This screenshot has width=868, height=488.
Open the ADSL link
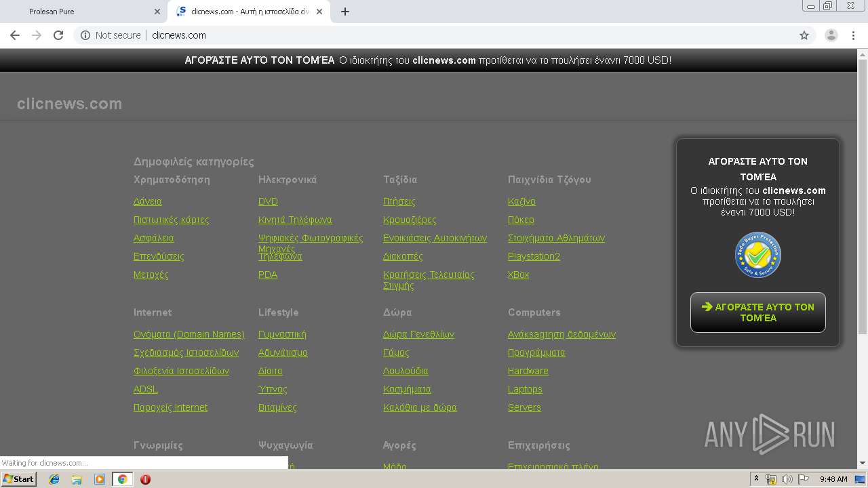145,389
